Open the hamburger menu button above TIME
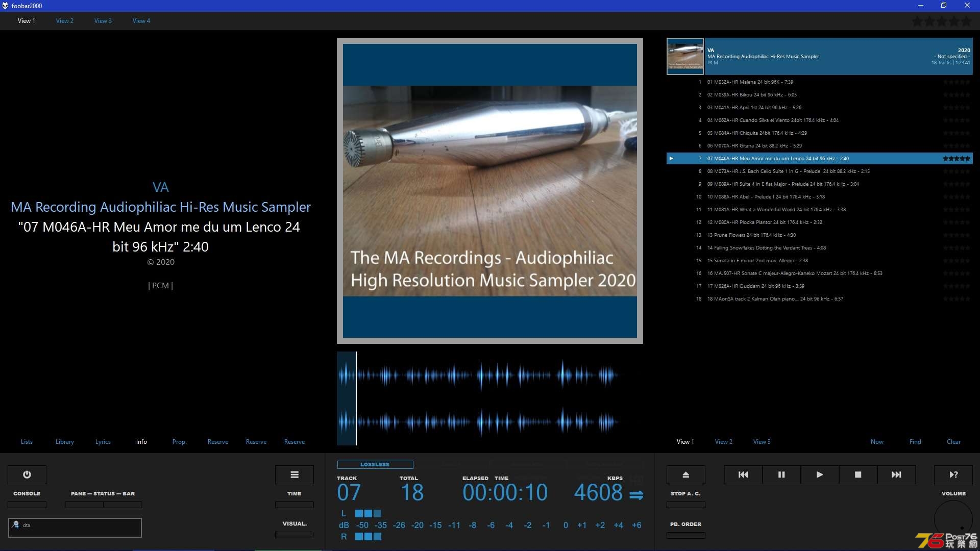The image size is (980, 551). click(x=295, y=474)
